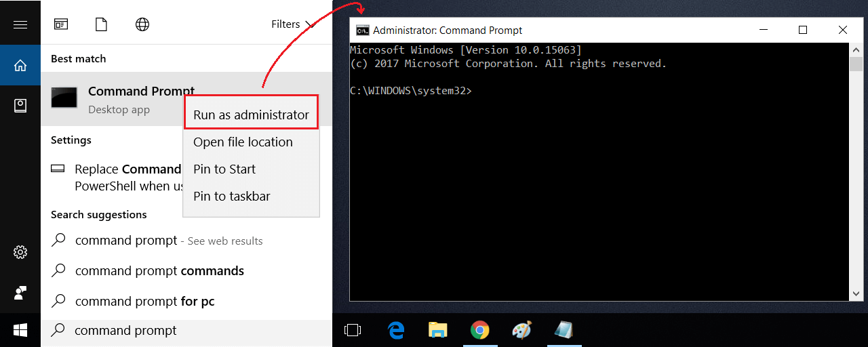Select 'command prompt commands' search suggestion
868x347 pixels.
tap(159, 271)
